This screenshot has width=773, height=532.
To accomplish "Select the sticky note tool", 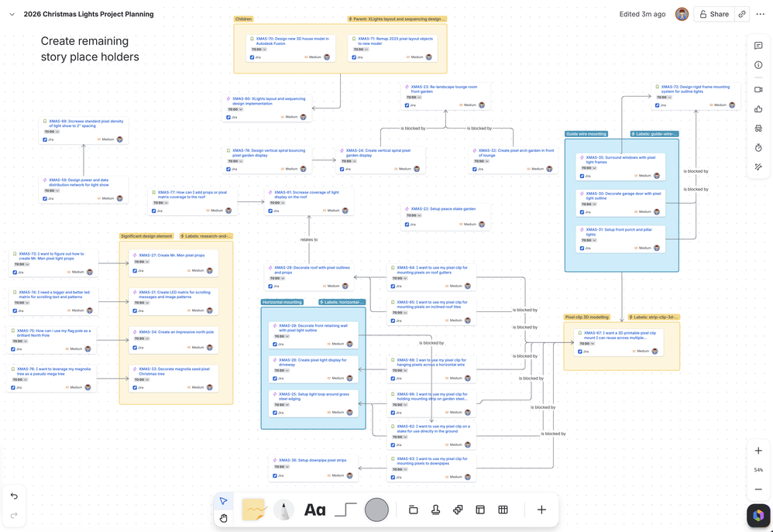I will coord(254,510).
